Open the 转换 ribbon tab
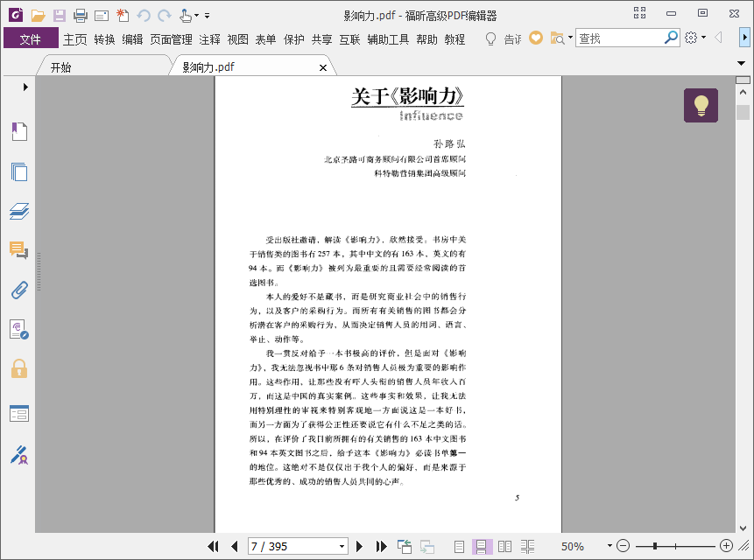Screen dimensions: 754x560 point(105,39)
